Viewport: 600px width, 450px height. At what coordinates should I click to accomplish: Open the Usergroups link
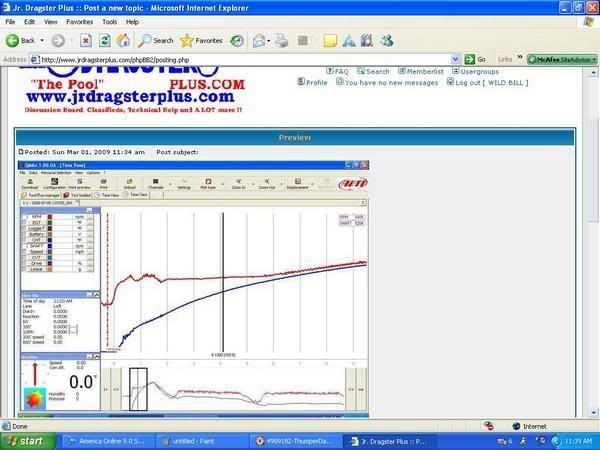[x=476, y=71]
